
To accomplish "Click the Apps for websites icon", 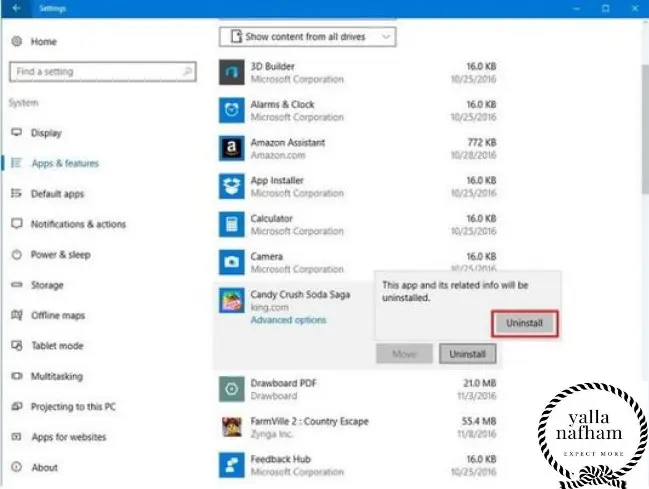I will tap(17, 436).
